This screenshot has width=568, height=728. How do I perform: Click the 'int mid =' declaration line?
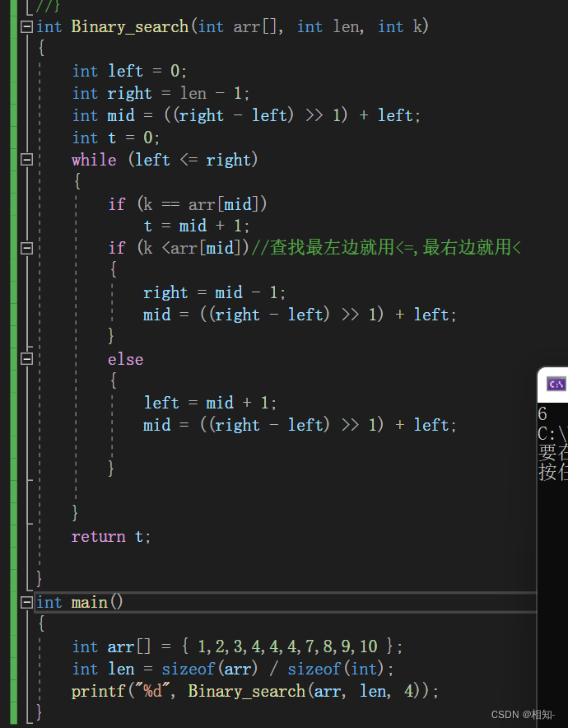[246, 115]
